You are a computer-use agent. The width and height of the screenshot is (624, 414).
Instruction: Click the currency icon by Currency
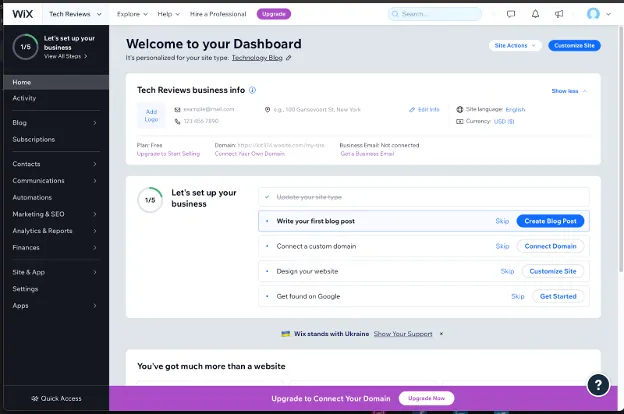[460, 121]
